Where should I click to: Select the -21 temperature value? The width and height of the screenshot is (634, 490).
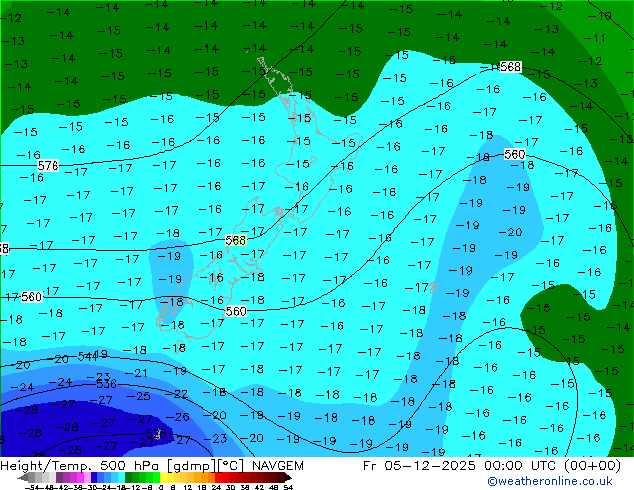(x=136, y=373)
